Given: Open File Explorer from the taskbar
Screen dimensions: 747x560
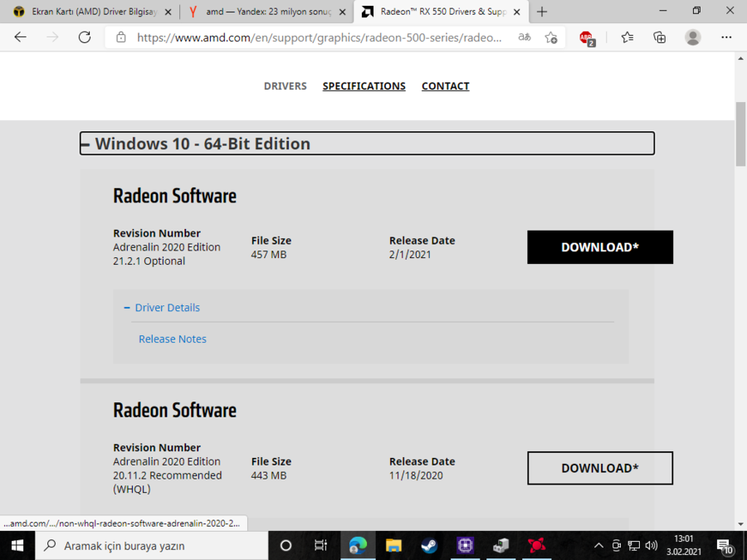Looking at the screenshot, I should [393, 546].
